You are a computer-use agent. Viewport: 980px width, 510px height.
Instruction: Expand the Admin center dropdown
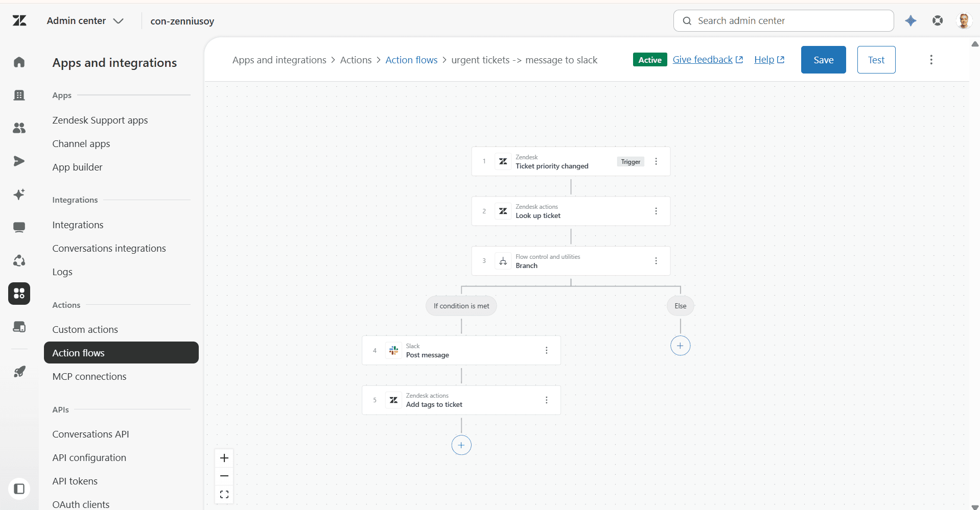(85, 21)
